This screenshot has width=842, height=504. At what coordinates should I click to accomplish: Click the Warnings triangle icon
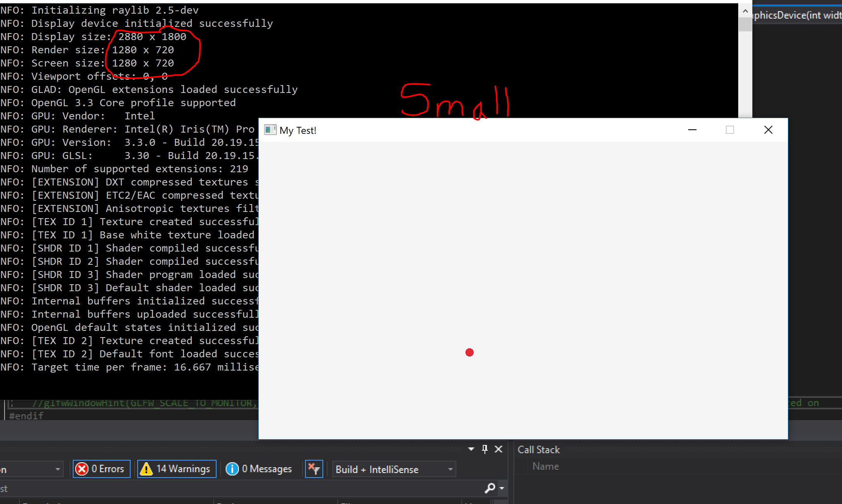[147, 469]
